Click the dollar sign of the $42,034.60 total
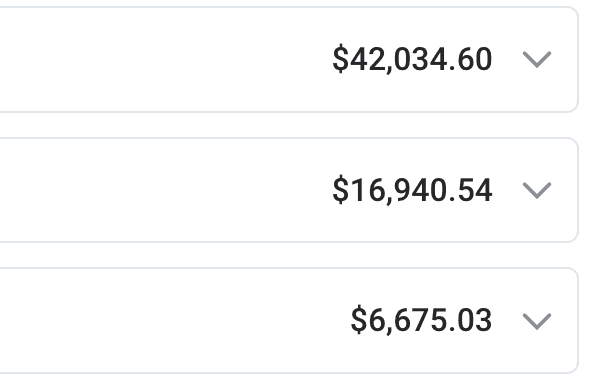 (341, 59)
